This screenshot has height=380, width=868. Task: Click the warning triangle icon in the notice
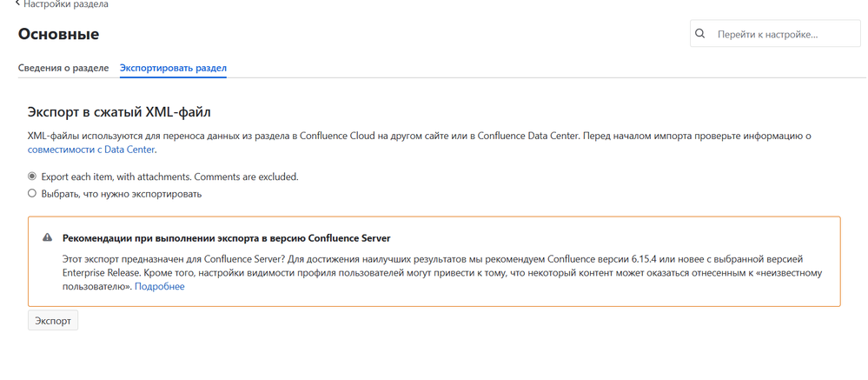(x=48, y=237)
